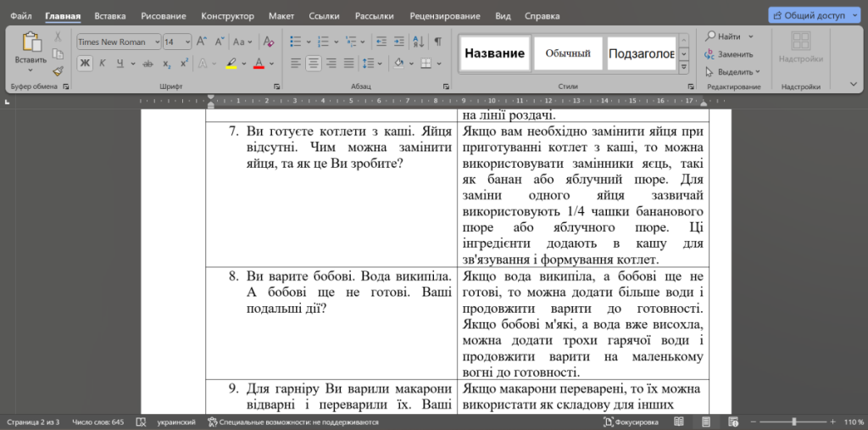Switch to the Вставка tab
This screenshot has height=430, width=868.
(109, 16)
